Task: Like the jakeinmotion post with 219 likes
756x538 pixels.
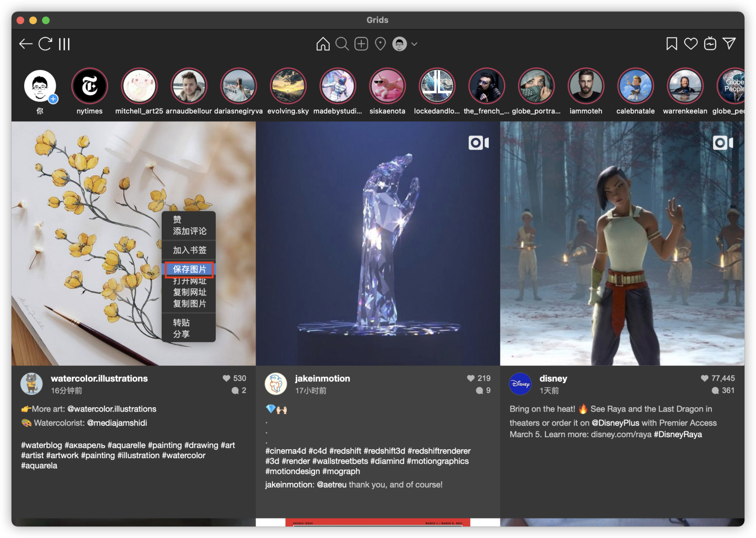Action: 471,378
